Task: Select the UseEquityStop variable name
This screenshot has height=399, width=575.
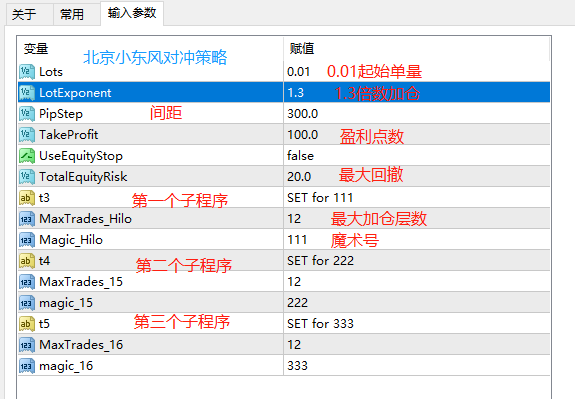Action: click(81, 156)
